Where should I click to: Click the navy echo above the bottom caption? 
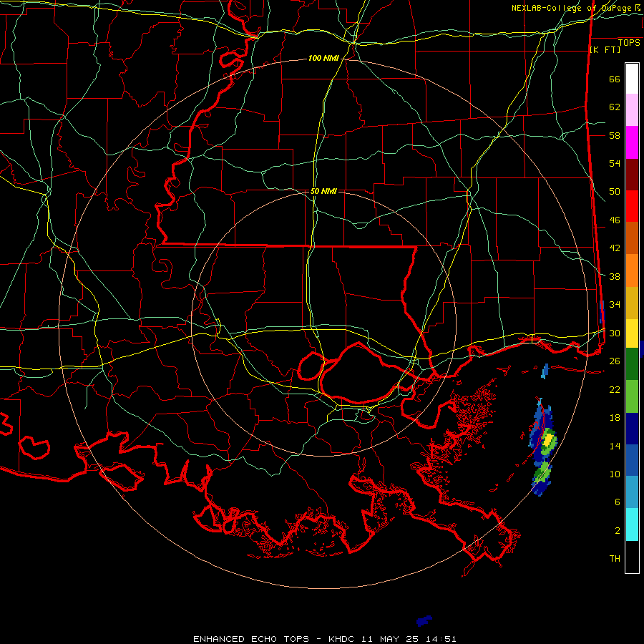(424, 620)
